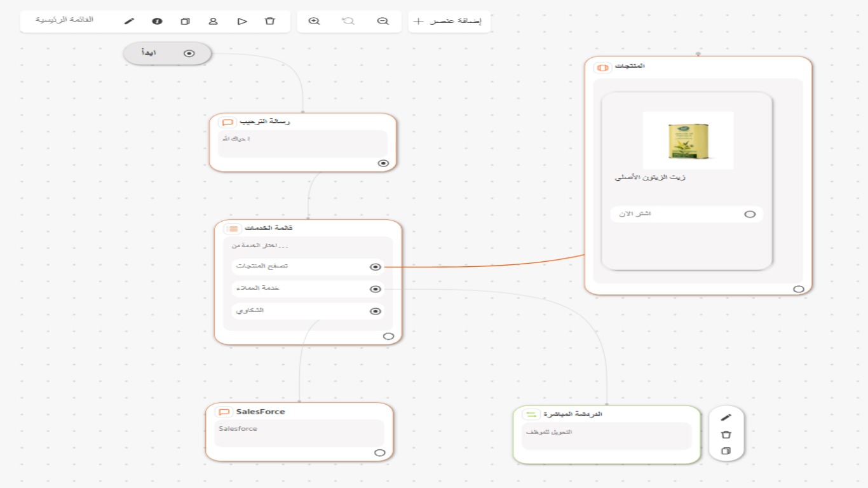Click the اشتر الان button on product card

click(x=686, y=214)
